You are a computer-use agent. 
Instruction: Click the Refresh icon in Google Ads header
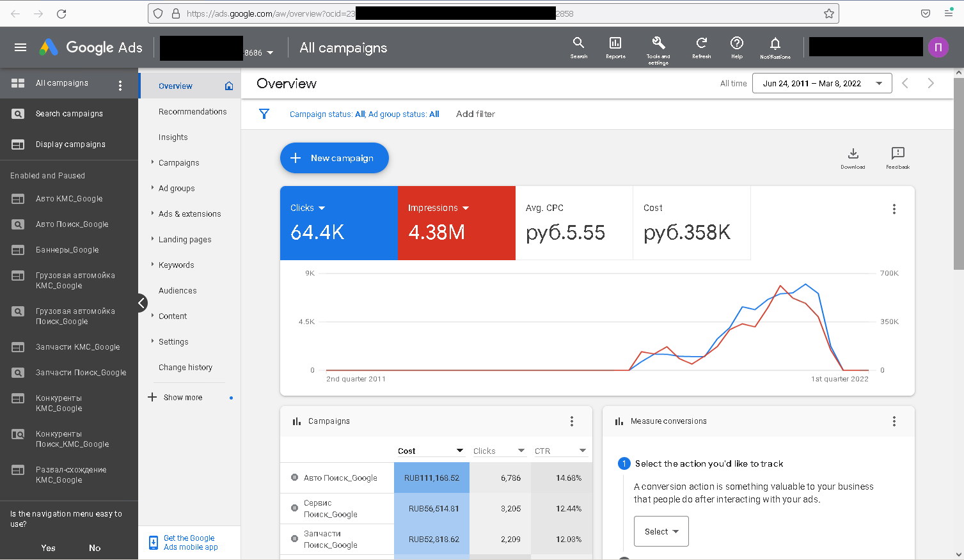pyautogui.click(x=702, y=47)
